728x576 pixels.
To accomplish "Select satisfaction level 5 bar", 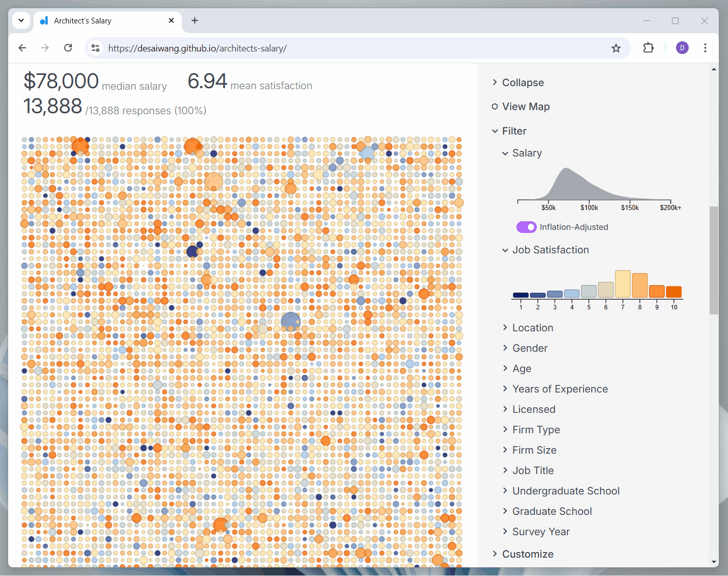I will pos(589,292).
